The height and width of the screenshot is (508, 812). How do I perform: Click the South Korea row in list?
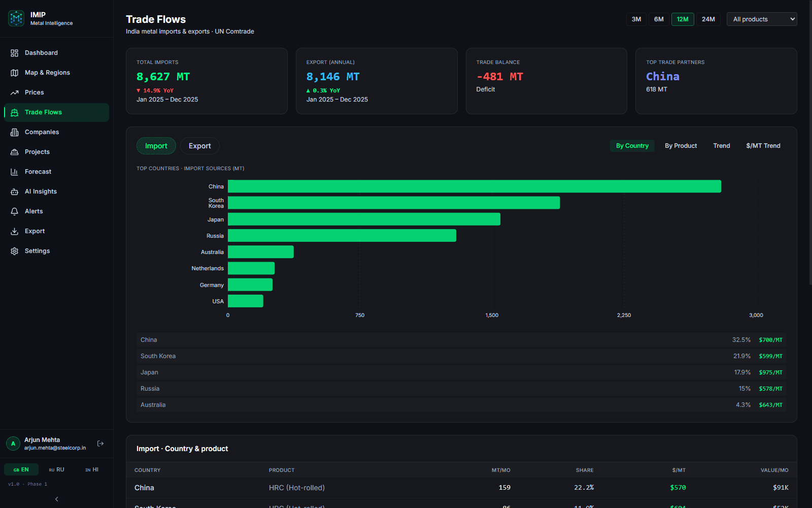(461, 356)
